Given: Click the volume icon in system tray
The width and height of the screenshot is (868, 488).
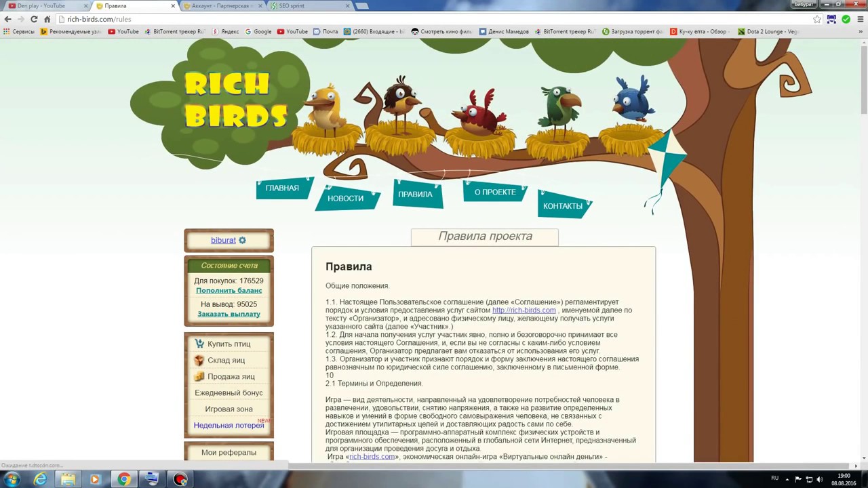Looking at the screenshot, I should pyautogui.click(x=820, y=479).
